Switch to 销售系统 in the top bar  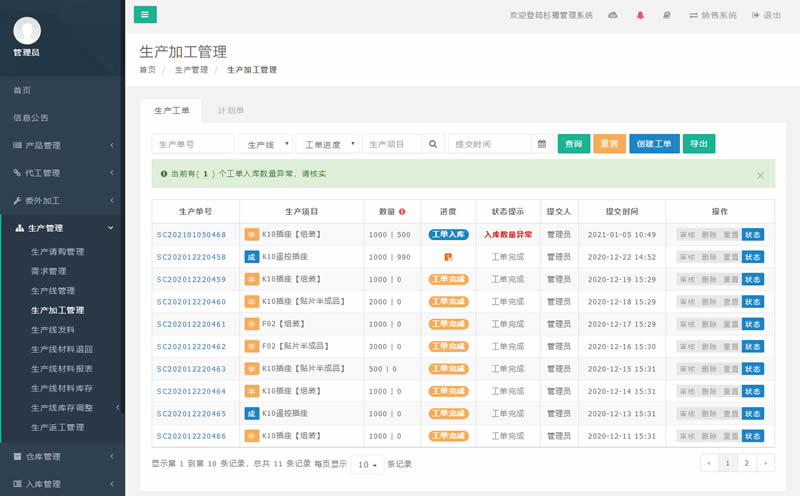pos(713,15)
